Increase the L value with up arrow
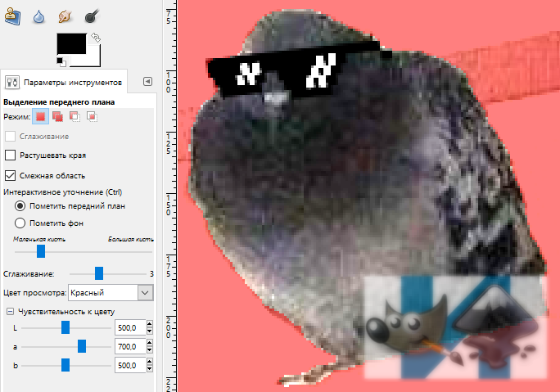Image resolution: width=560 pixels, height=392 pixels. (x=150, y=324)
